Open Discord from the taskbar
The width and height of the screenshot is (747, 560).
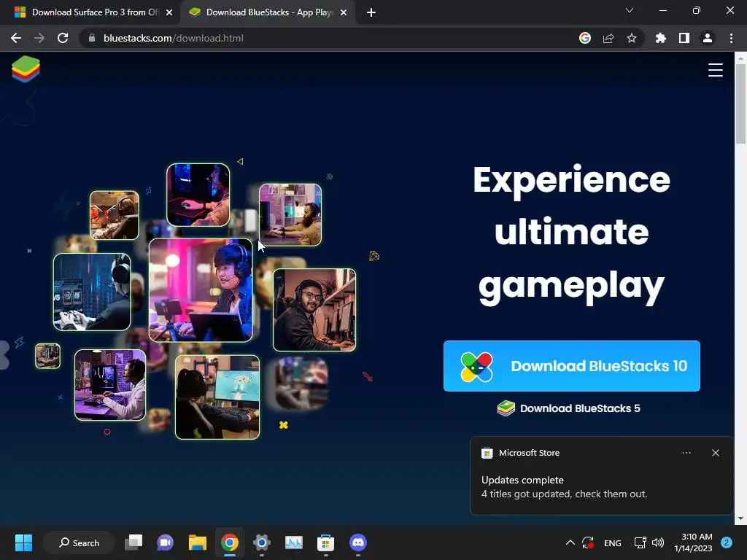pyautogui.click(x=357, y=542)
